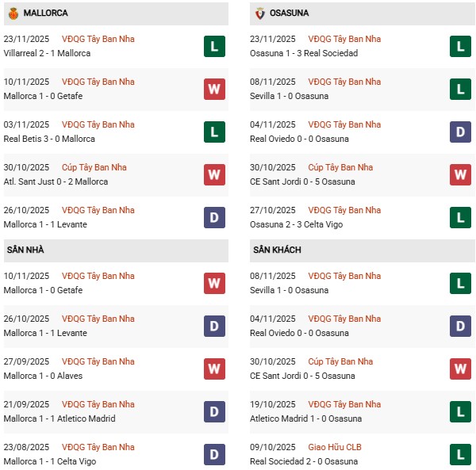Screen dimensions: 476x470
Task: Click the Osasuna club crest icon
Action: click(x=258, y=13)
